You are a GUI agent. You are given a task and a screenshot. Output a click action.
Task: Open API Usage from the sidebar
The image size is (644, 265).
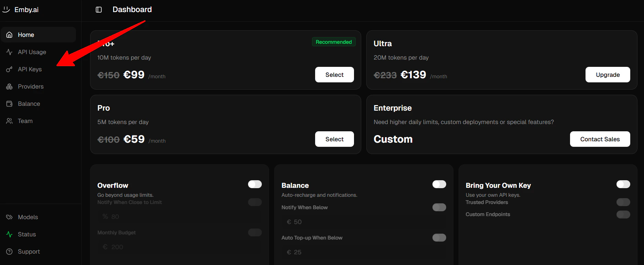click(32, 52)
